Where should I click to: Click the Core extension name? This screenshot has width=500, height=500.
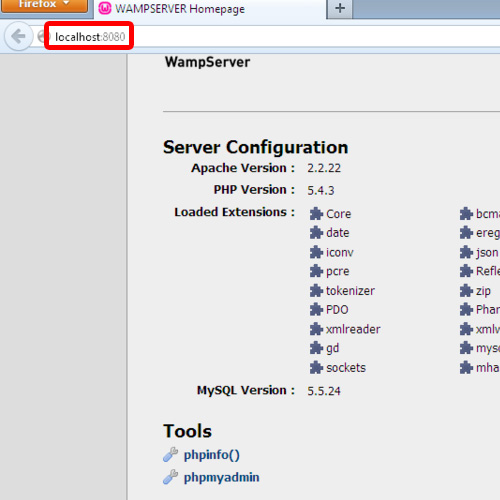[339, 214]
